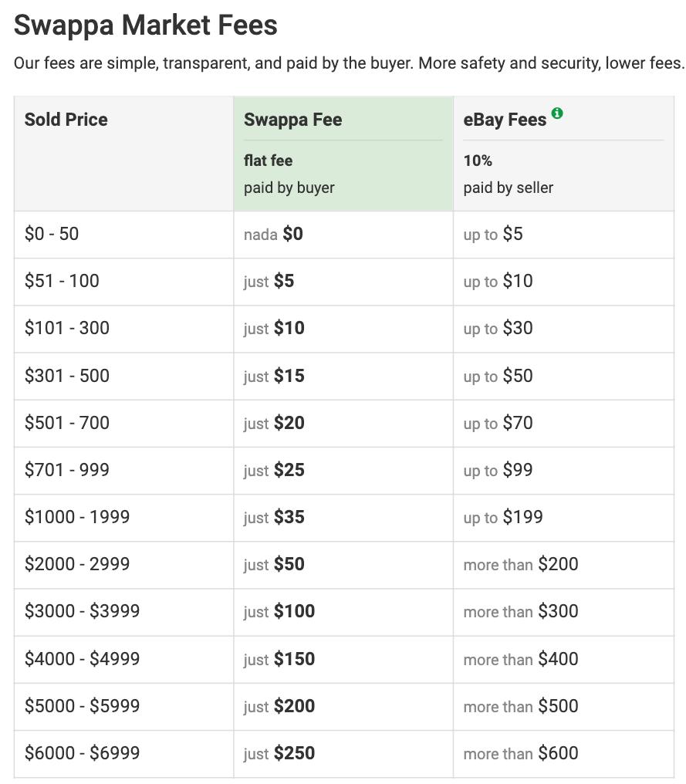
Task: Select the "just $10" Swappa fee
Action: coord(274,328)
